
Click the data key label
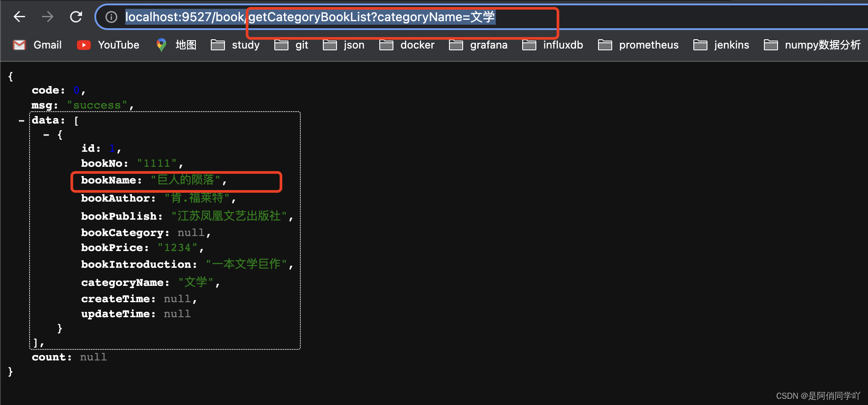(48, 120)
